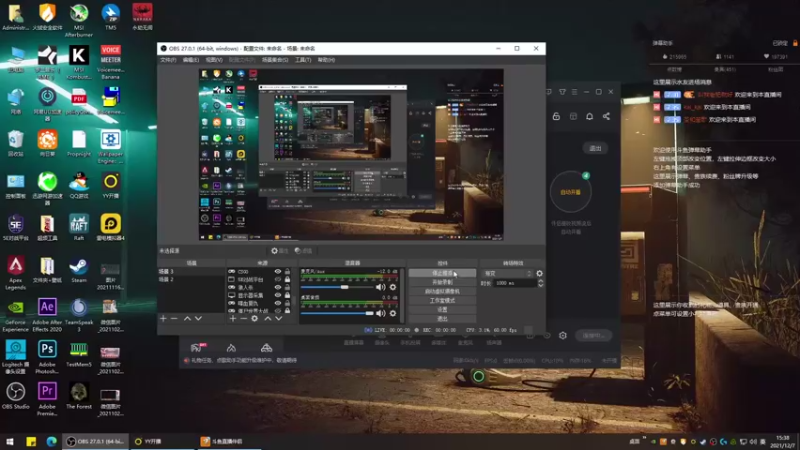Toggle visibility eye of C500 source
Screen dimensions: 800x450
[278, 272]
